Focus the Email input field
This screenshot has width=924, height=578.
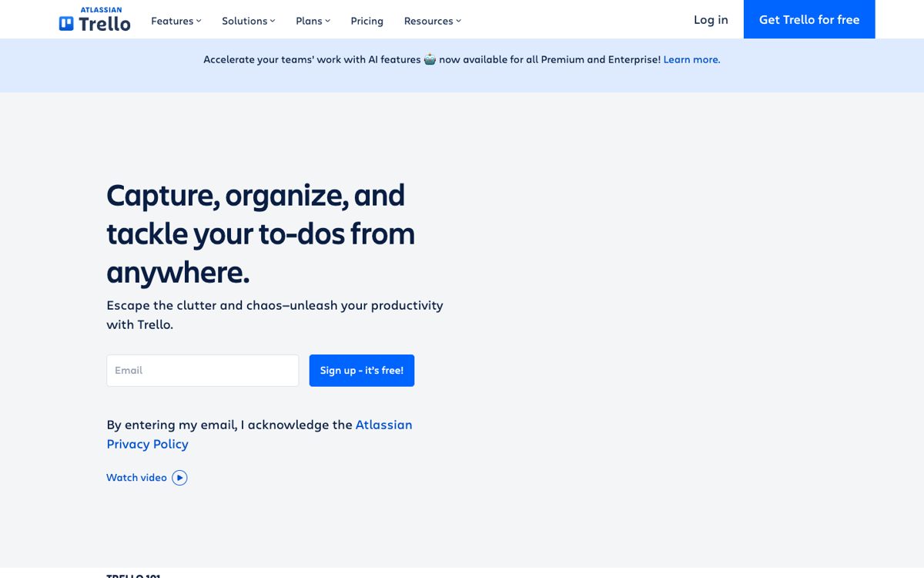[x=203, y=371]
